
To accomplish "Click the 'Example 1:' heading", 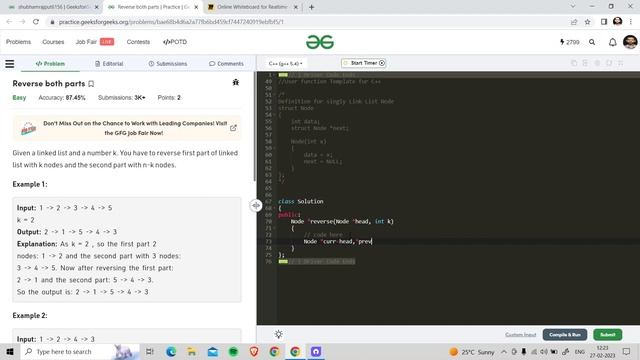I will pos(30,184).
